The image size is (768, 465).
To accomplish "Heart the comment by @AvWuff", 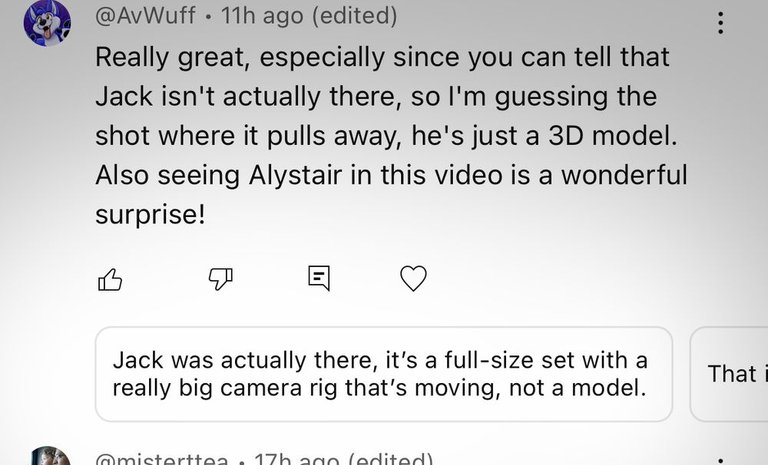I will tap(413, 279).
